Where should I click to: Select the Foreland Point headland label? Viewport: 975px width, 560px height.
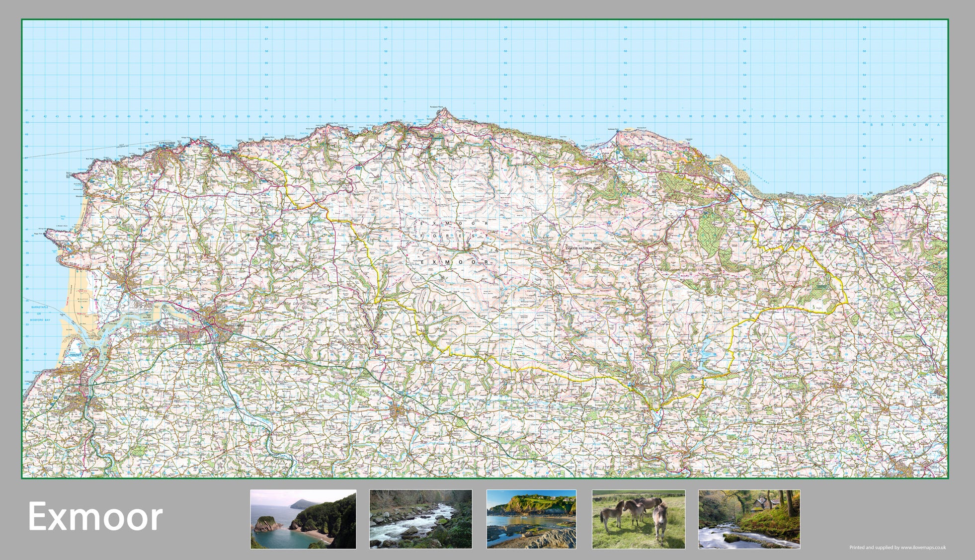[437, 107]
